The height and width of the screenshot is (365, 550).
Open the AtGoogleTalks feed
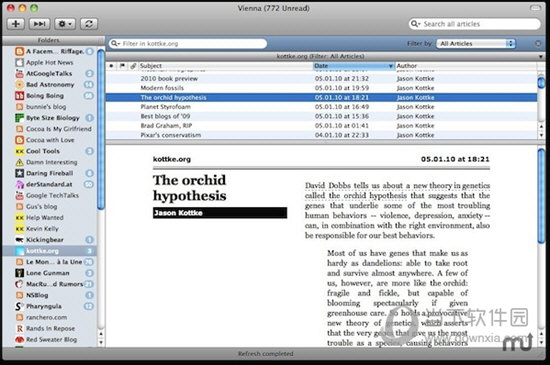tap(49, 73)
